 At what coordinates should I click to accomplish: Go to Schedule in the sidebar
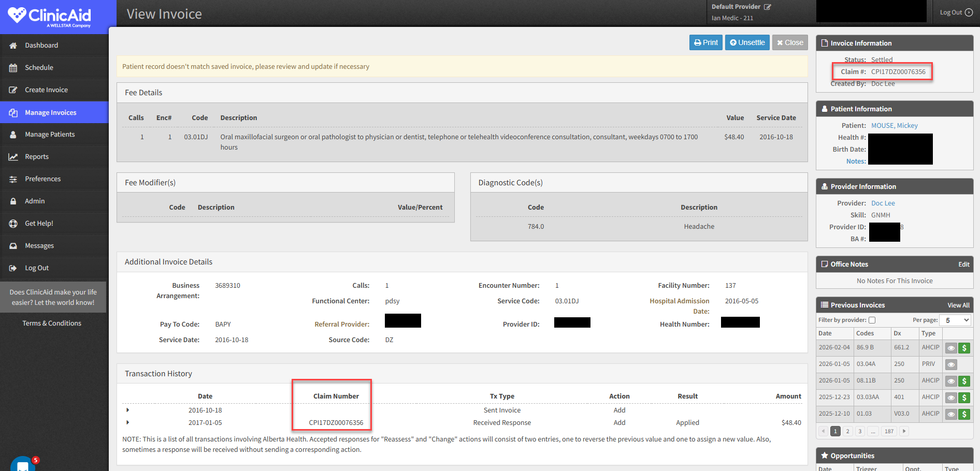pos(54,68)
